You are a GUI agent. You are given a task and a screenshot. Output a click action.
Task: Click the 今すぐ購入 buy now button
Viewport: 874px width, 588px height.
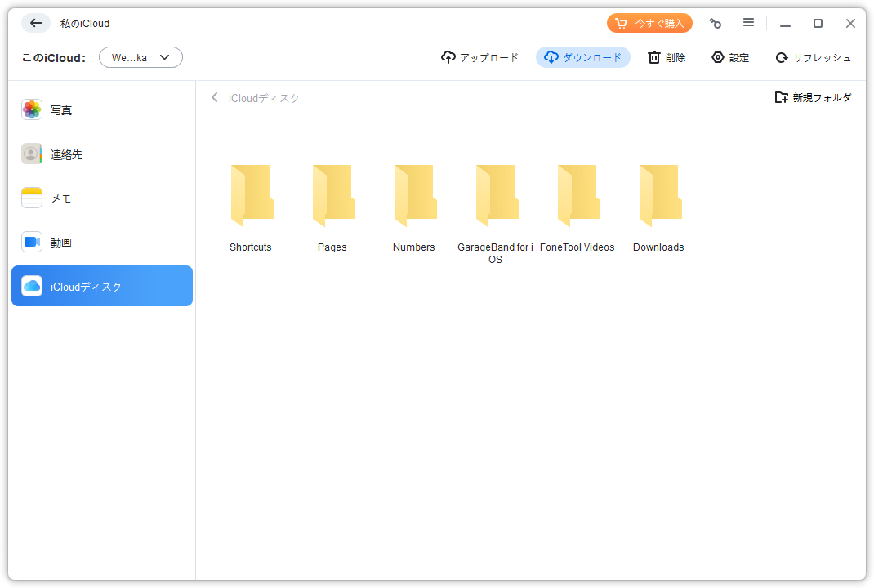point(649,23)
